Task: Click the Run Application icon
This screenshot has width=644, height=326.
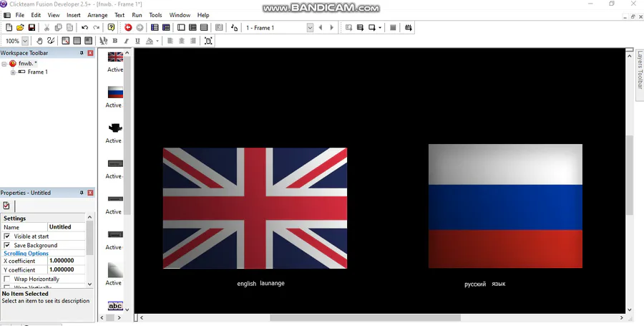Action: tap(360, 27)
